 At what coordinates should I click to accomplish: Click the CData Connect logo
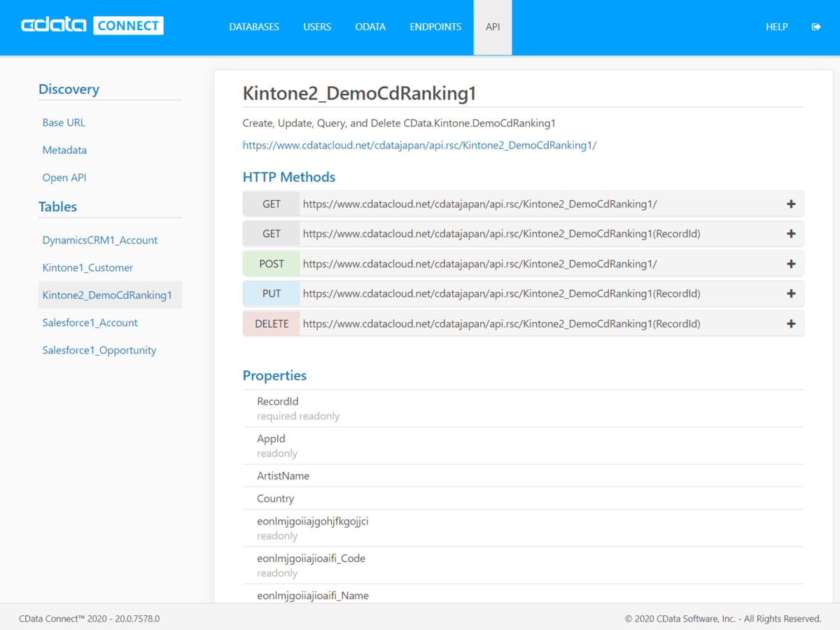pos(92,26)
